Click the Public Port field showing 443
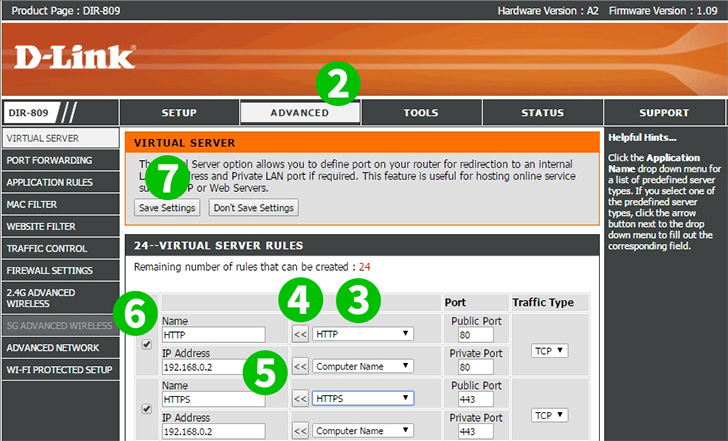 (x=475, y=399)
